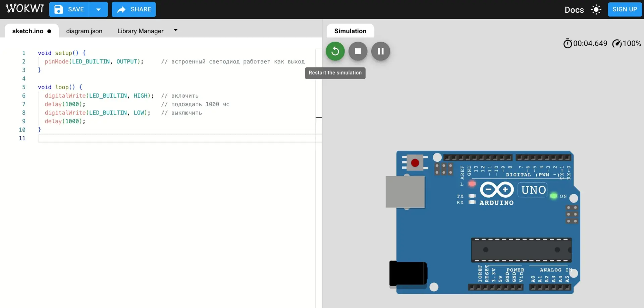Click the red reset button on Arduino

415,163
